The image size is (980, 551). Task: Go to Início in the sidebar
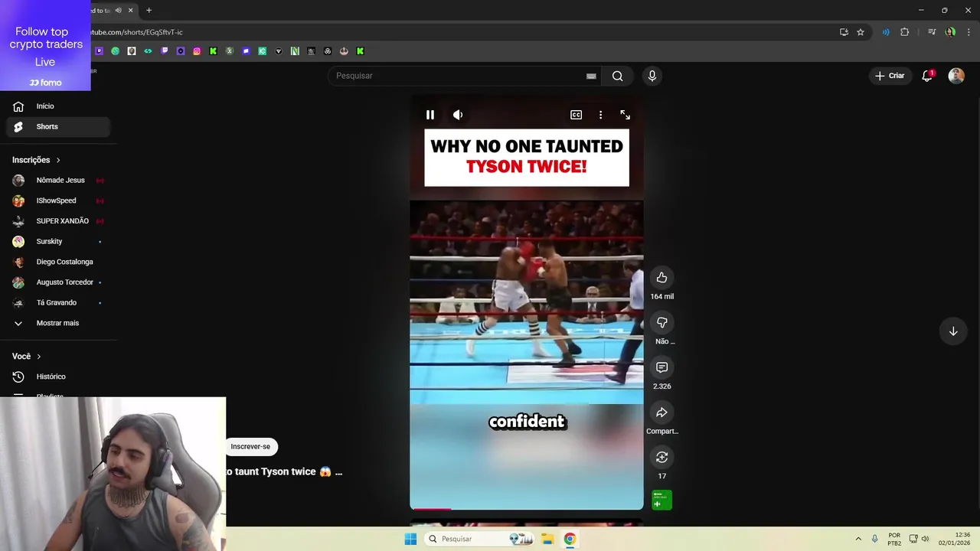(x=58, y=106)
